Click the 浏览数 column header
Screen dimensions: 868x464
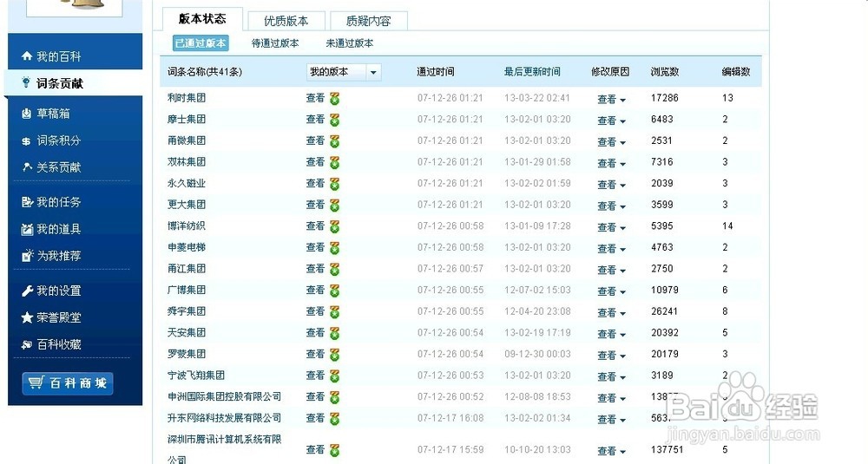[665, 72]
